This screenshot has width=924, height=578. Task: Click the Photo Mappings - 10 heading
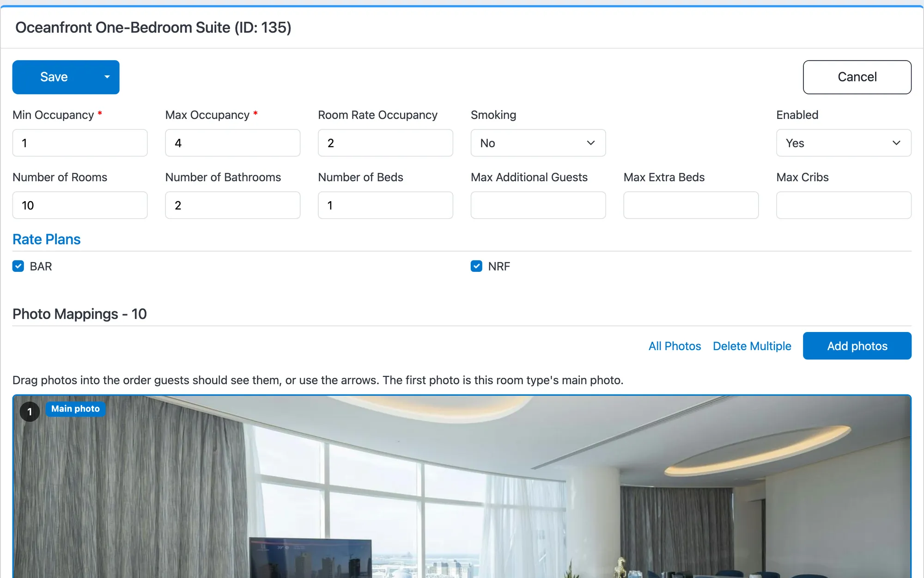(x=79, y=314)
